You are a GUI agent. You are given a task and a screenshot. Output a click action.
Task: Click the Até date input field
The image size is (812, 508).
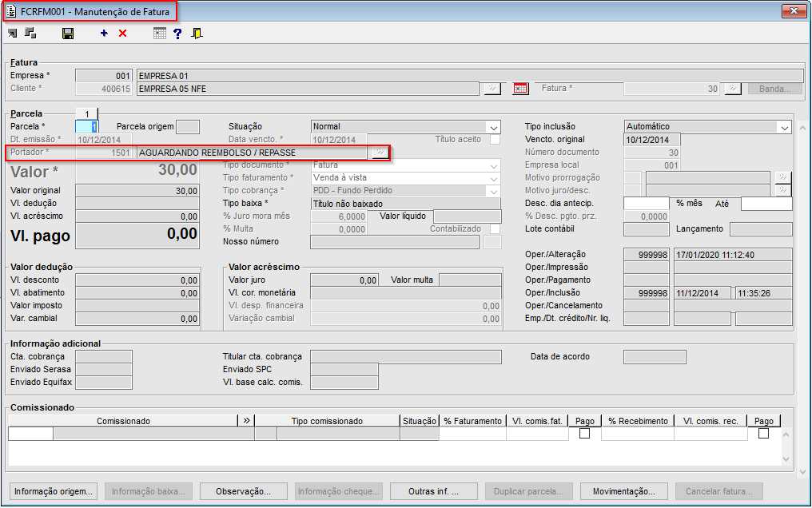click(766, 204)
